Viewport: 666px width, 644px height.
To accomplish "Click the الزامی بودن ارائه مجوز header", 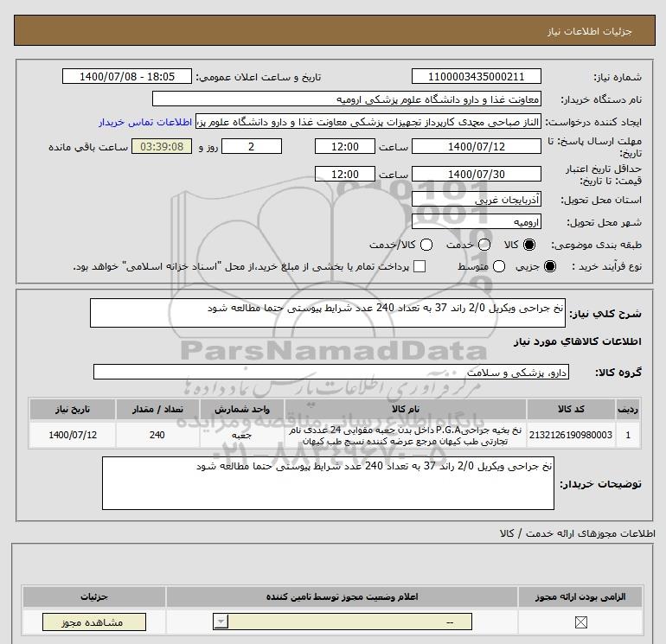I will (x=580, y=596).
